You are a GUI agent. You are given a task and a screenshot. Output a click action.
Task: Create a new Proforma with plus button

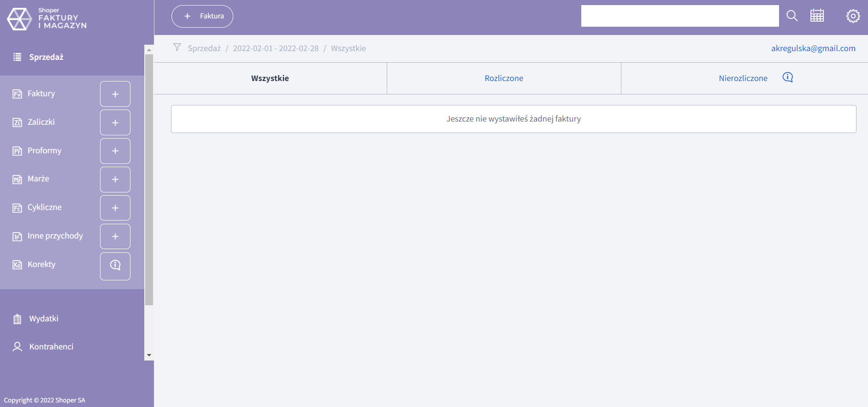pos(115,151)
